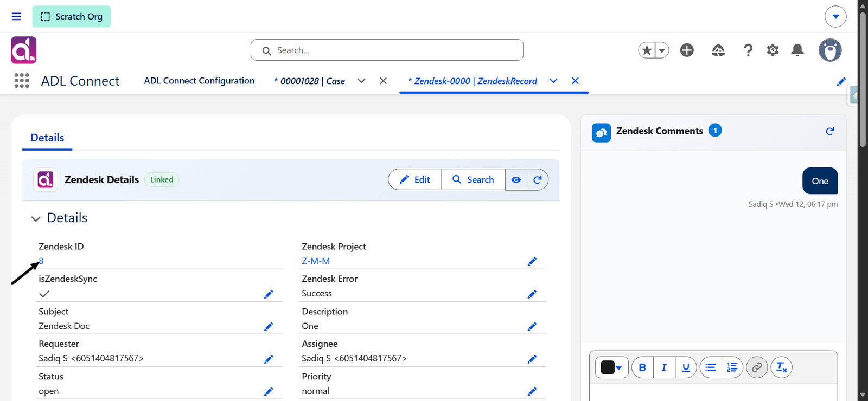
Task: Select the Zendesk-0000 | ZendeskRecord tab
Action: point(473,81)
